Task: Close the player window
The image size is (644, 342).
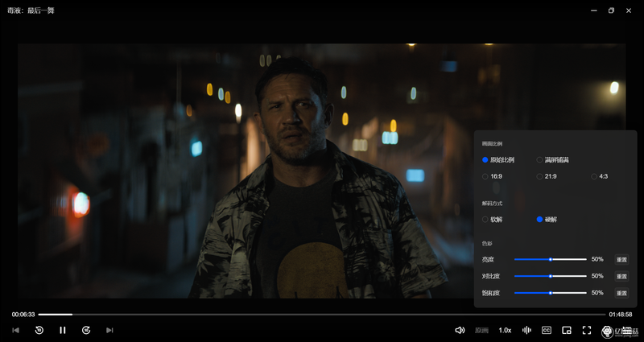Action: (x=629, y=10)
